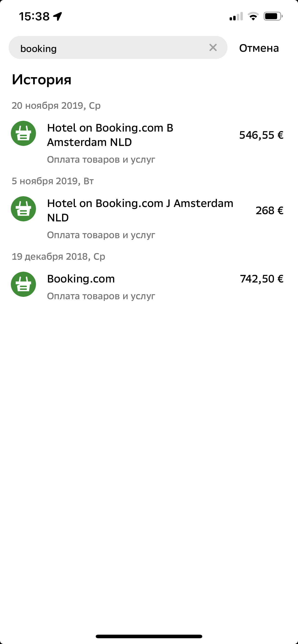Tap the location arrow status icon
The height and width of the screenshot is (644, 298).
[58, 17]
